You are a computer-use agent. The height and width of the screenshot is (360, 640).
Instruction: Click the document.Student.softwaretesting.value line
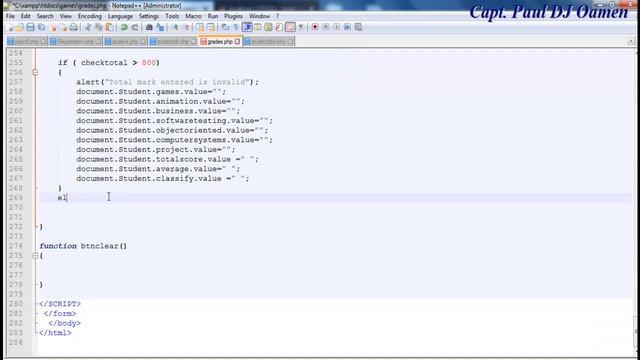(174, 121)
